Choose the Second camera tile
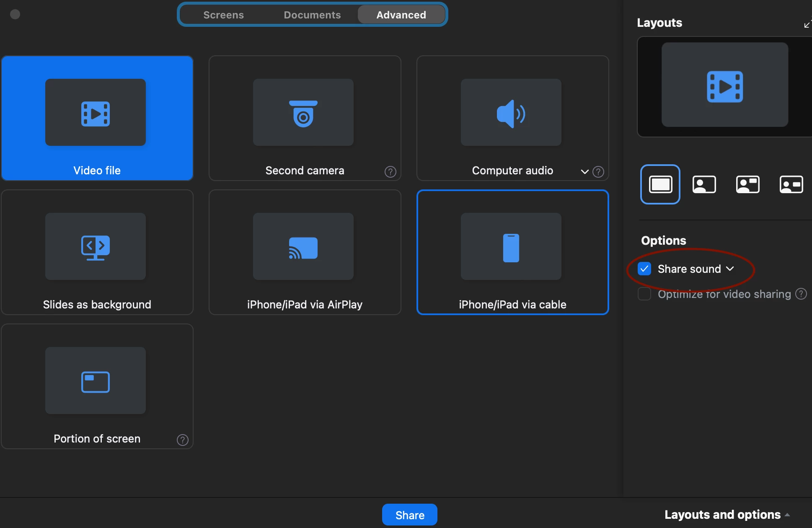Screen dimensions: 812x528 pyautogui.click(x=305, y=118)
